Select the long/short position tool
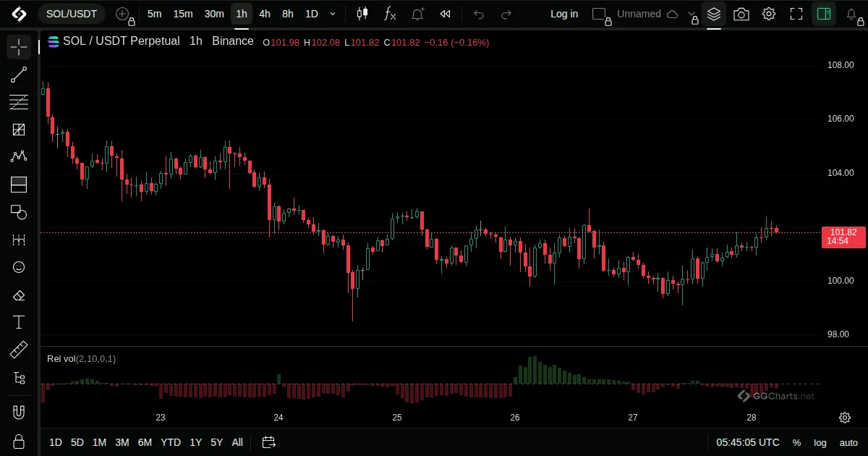Viewport: 868px width, 456px height. click(19, 185)
